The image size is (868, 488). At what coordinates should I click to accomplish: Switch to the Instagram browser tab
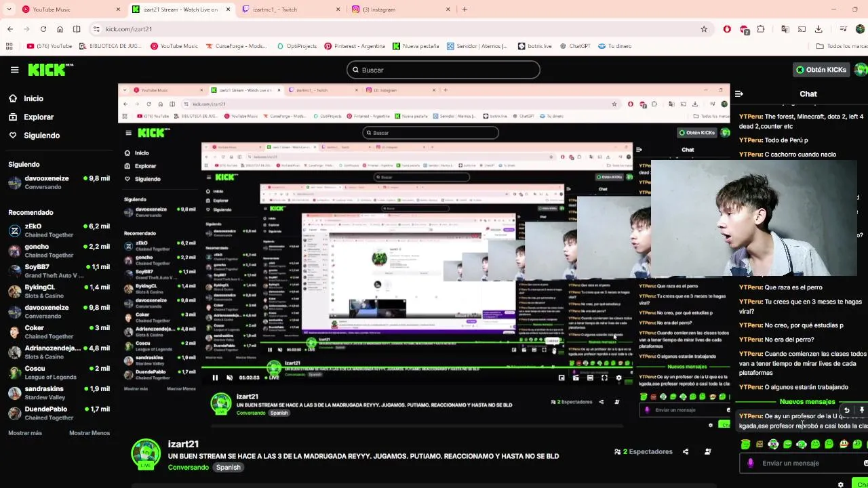400,9
